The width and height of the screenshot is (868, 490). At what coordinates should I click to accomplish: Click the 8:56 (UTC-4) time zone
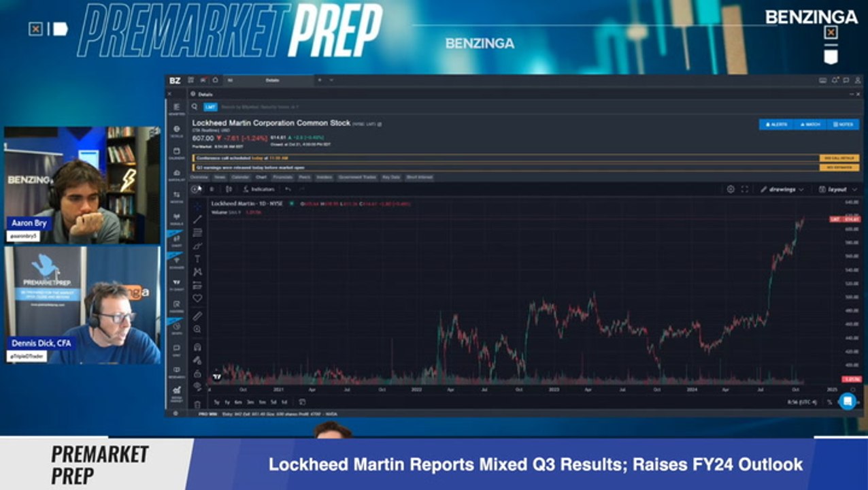802,402
